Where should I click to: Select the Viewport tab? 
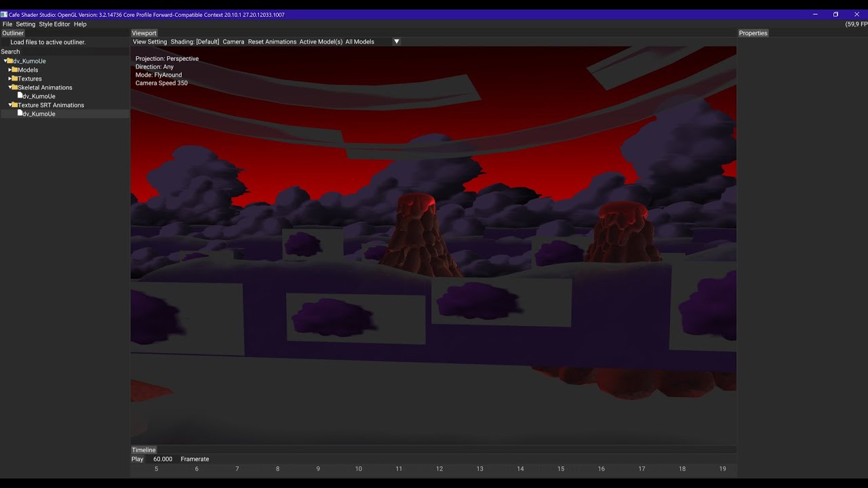pyautogui.click(x=144, y=33)
